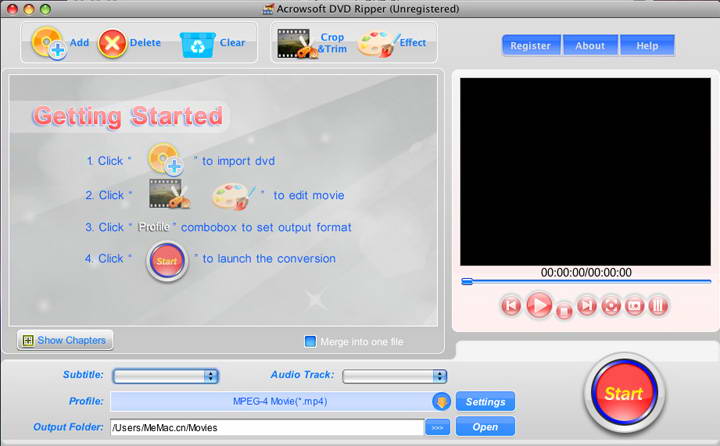The image size is (720, 446).
Task: Click the Settings button
Action: click(x=485, y=401)
